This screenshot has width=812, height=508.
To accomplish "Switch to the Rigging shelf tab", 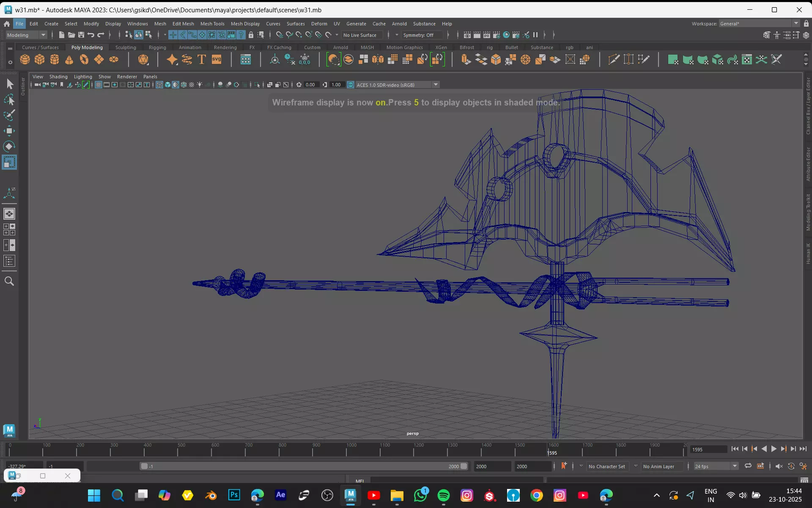I will click(x=157, y=47).
